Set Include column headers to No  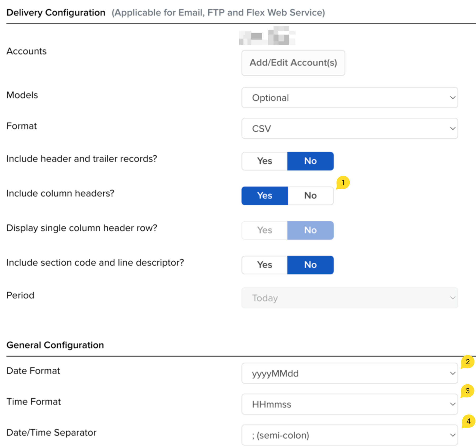pyautogui.click(x=310, y=196)
